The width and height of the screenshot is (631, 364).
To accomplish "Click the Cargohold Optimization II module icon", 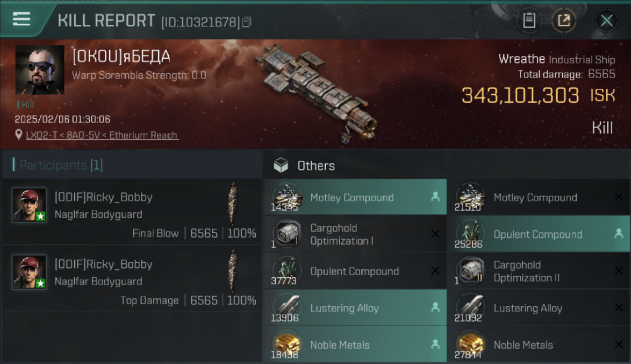I will click(x=470, y=271).
